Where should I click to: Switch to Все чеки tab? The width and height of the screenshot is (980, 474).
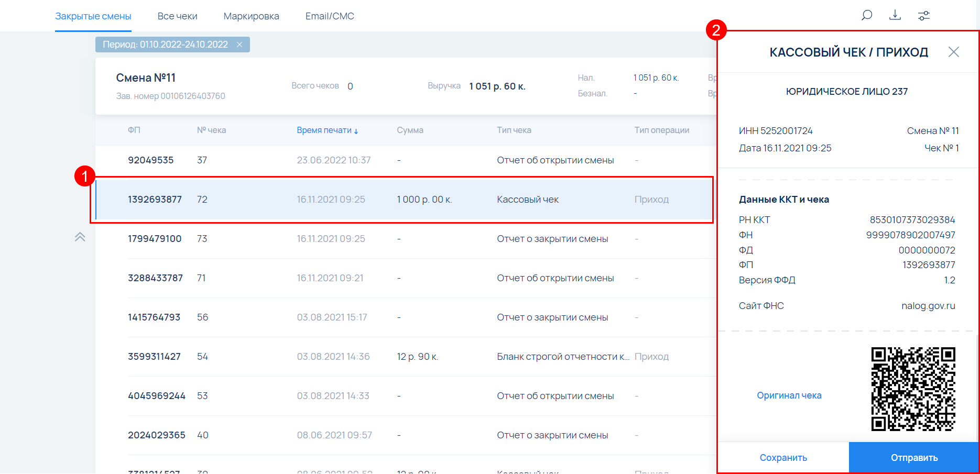tap(177, 16)
